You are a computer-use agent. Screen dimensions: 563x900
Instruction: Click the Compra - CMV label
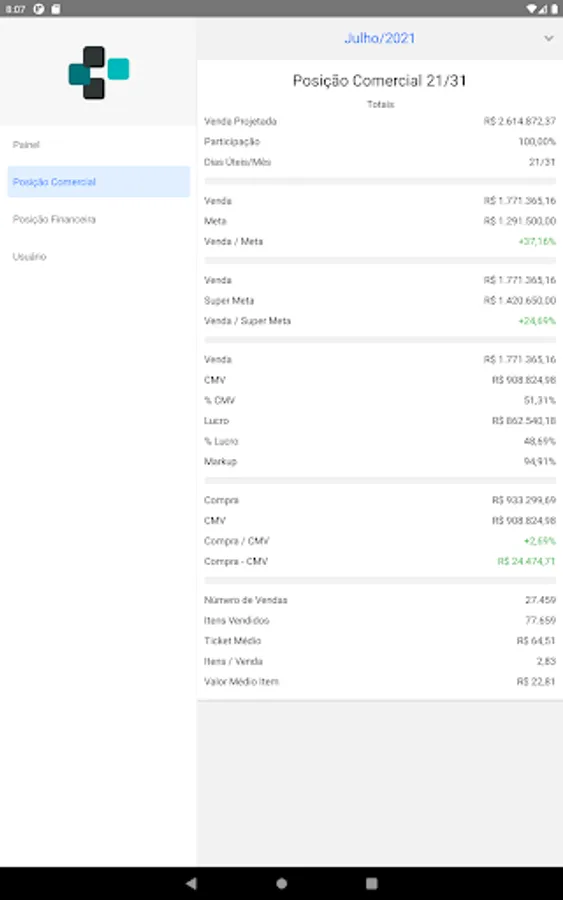[x=235, y=561]
